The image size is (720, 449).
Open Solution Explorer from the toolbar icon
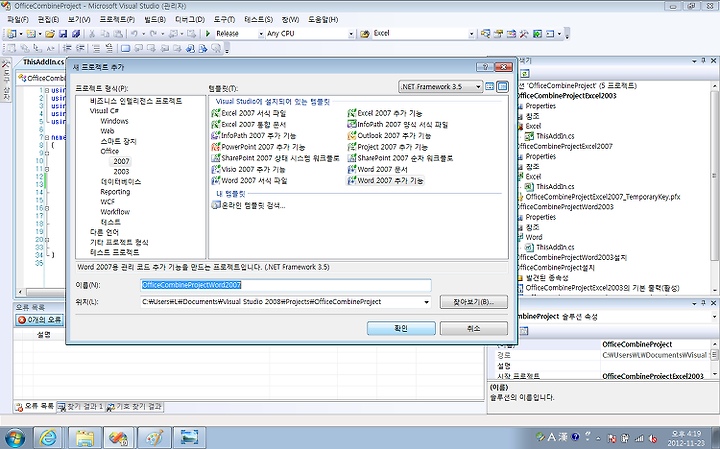click(x=485, y=34)
